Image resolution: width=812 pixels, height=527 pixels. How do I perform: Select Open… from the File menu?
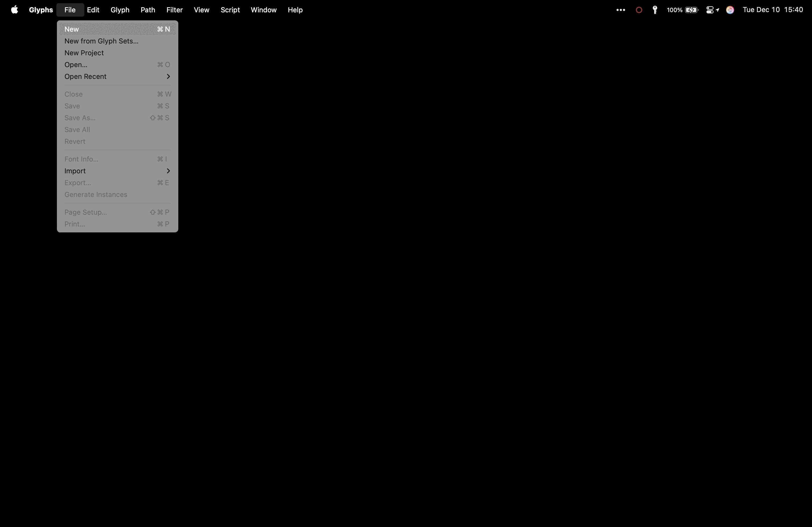(76, 65)
